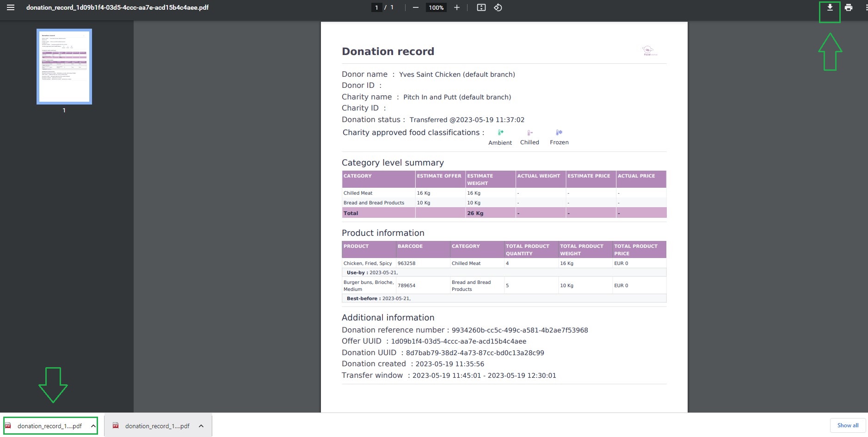The height and width of the screenshot is (437, 868).
Task: Select the page 1 thumbnail in sidebar
Action: click(64, 67)
